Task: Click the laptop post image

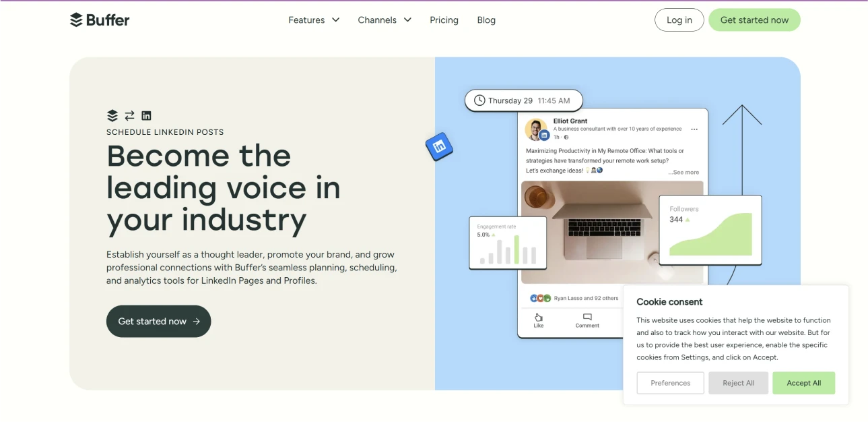Action: tap(612, 232)
